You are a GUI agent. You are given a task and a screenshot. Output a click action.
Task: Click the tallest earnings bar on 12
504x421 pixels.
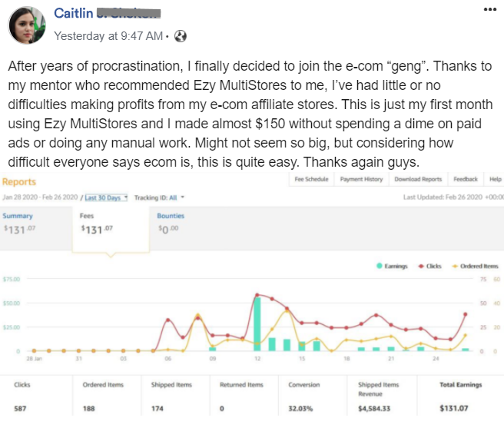257,323
